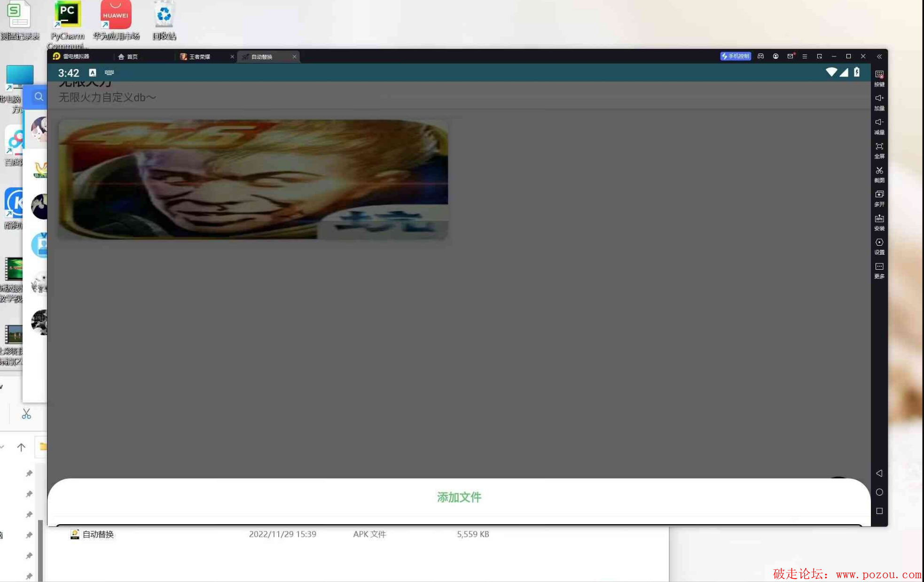Click the APK 文件 type cell
Viewport: 924px width, 582px height.
click(x=369, y=534)
